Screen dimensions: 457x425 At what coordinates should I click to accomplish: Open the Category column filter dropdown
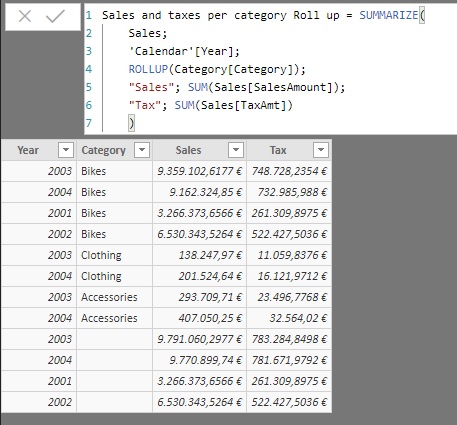142,150
